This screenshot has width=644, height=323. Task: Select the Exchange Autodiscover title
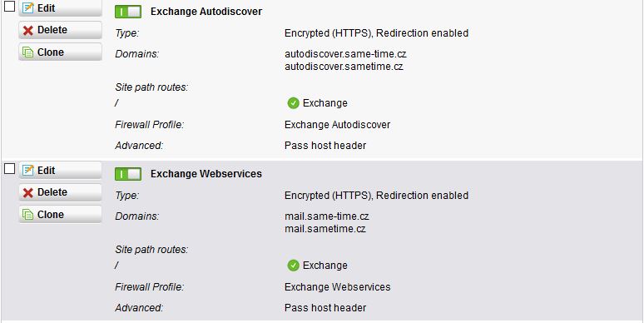(206, 12)
